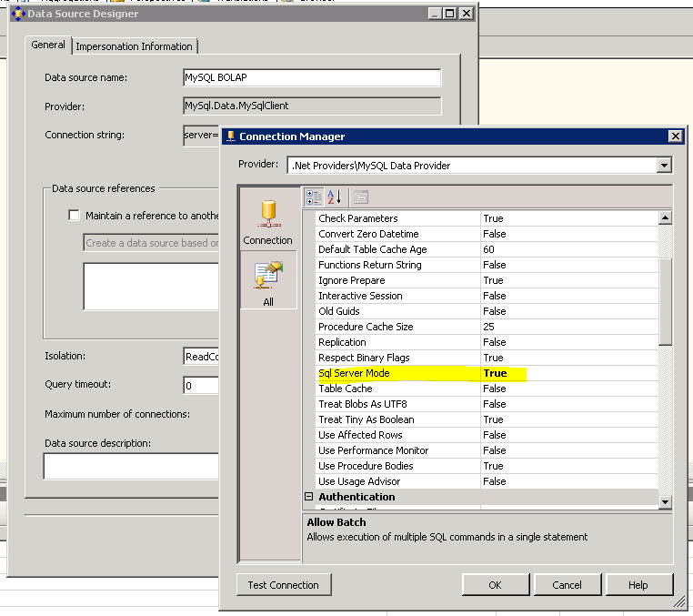Click the False value for Use Usage Advisor
Screen dimensions: 693x616
(x=495, y=481)
